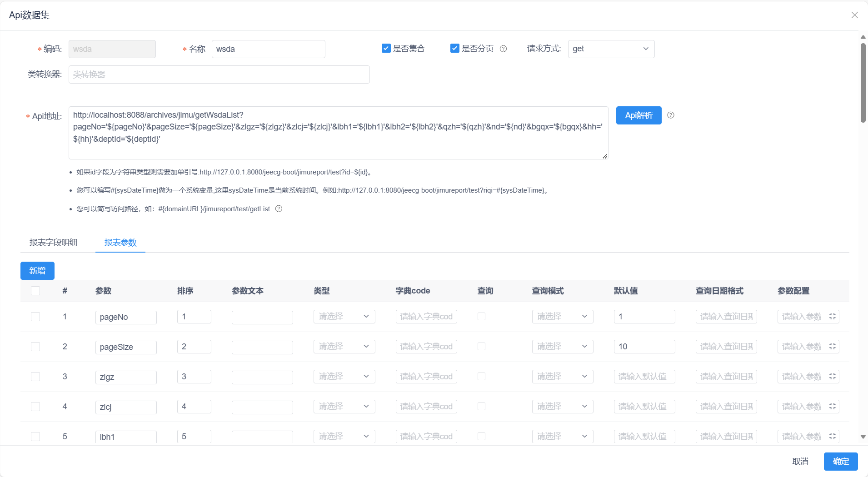Open the 请求方式 dropdown showing get
The image size is (868, 477).
(x=610, y=49)
